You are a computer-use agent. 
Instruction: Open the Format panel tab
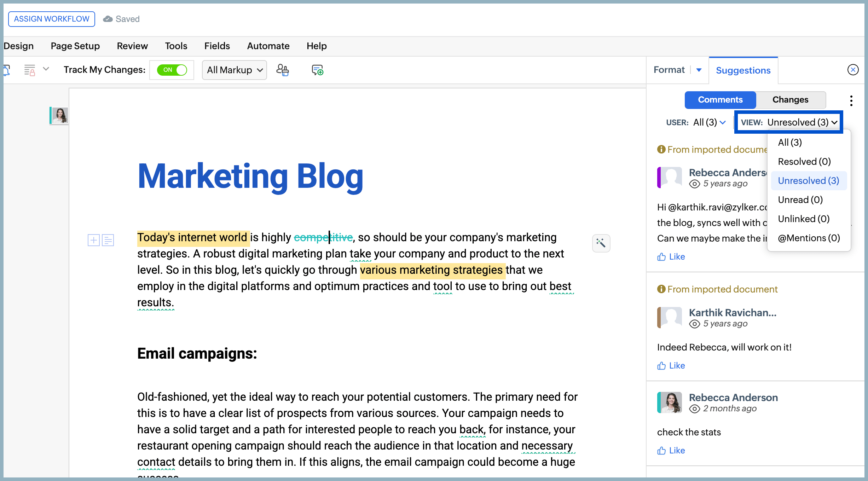[x=669, y=70]
